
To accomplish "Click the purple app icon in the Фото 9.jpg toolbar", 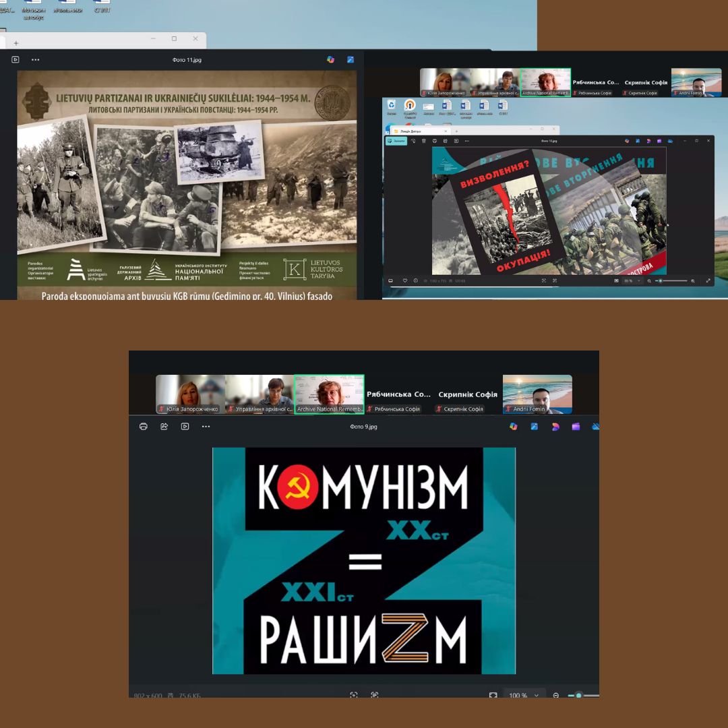I will point(576,426).
